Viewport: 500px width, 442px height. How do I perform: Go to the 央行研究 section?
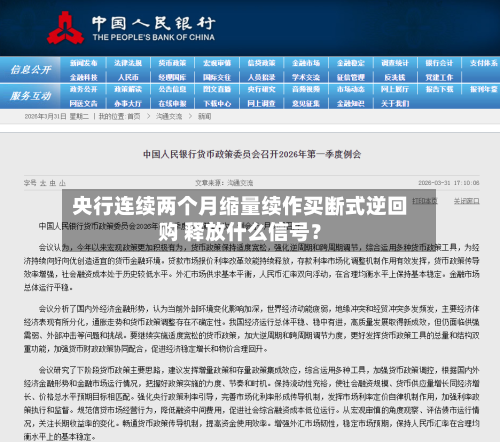pos(261,89)
